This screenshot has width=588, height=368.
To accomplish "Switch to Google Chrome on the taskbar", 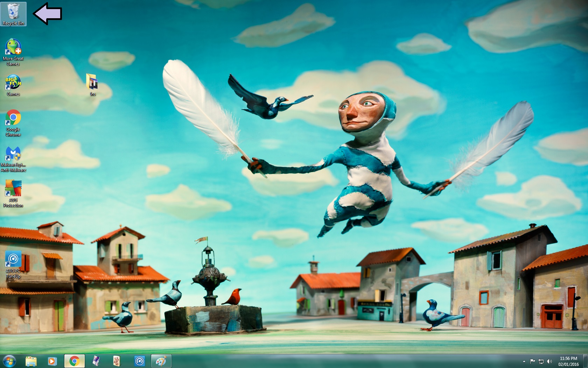I will [x=74, y=361].
